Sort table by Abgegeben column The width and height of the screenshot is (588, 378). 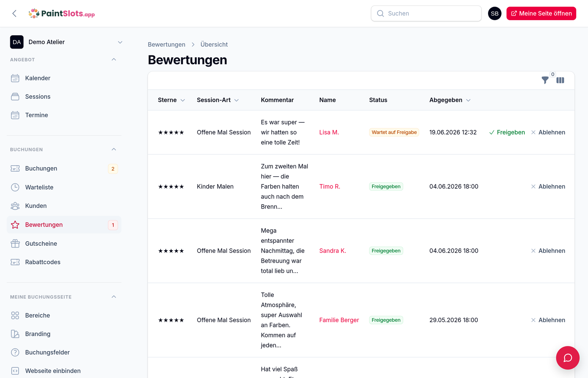tap(450, 100)
